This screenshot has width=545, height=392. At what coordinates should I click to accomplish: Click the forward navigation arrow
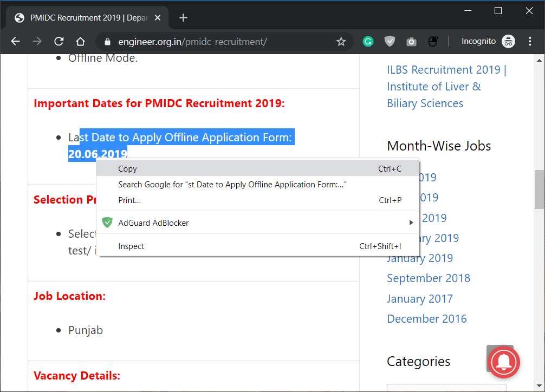coord(37,41)
